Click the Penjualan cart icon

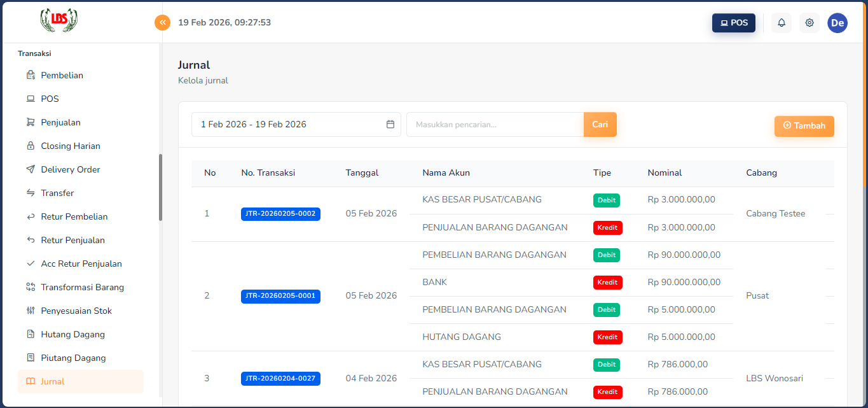coord(31,122)
